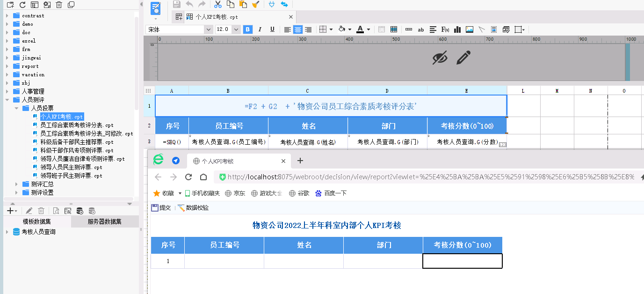
Task: Click the dataset preview magnifier icon
Action: (x=56, y=211)
